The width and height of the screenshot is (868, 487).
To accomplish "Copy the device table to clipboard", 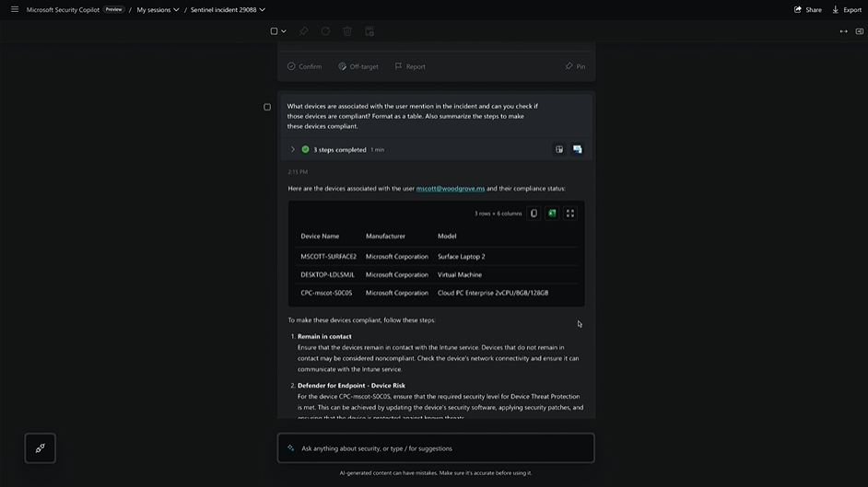I will tap(534, 214).
